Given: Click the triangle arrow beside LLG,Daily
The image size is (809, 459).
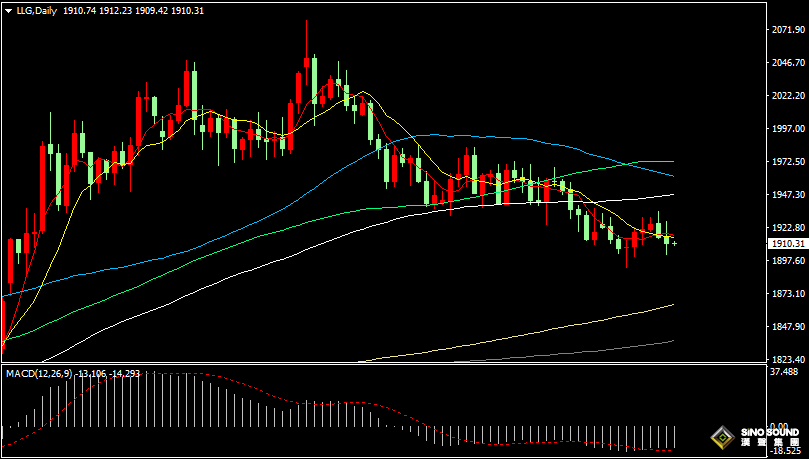Looking at the screenshot, I should (x=8, y=10).
